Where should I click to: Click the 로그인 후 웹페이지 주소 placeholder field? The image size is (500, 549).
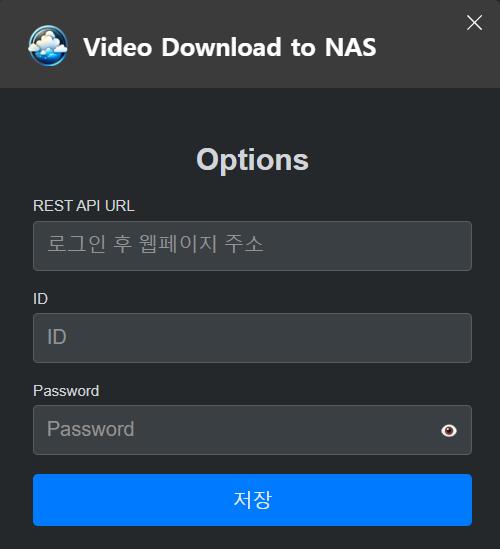(252, 246)
